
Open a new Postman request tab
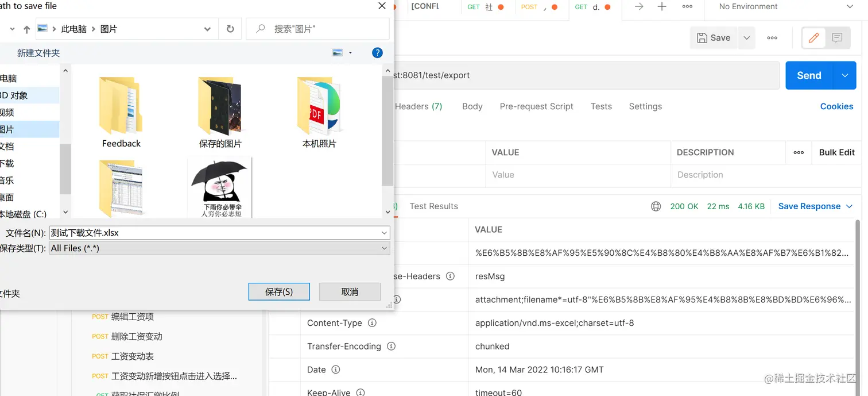point(661,7)
